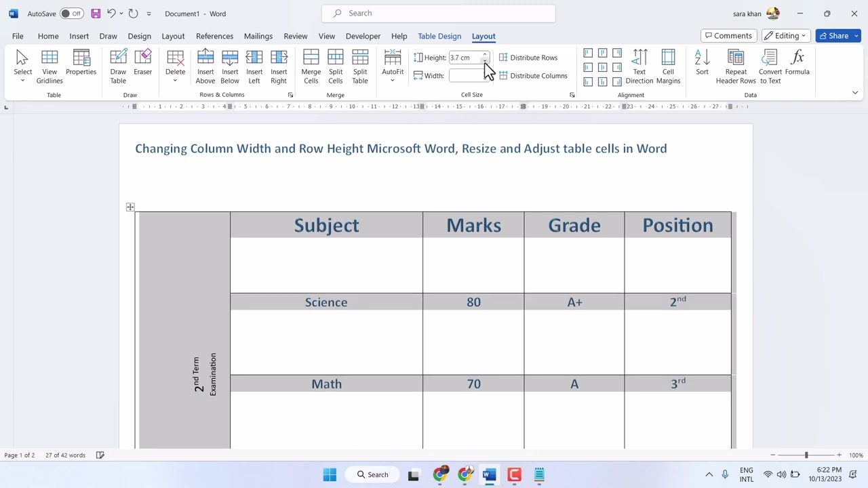Viewport: 868px width, 488px height.
Task: Undo the last action
Action: point(111,14)
